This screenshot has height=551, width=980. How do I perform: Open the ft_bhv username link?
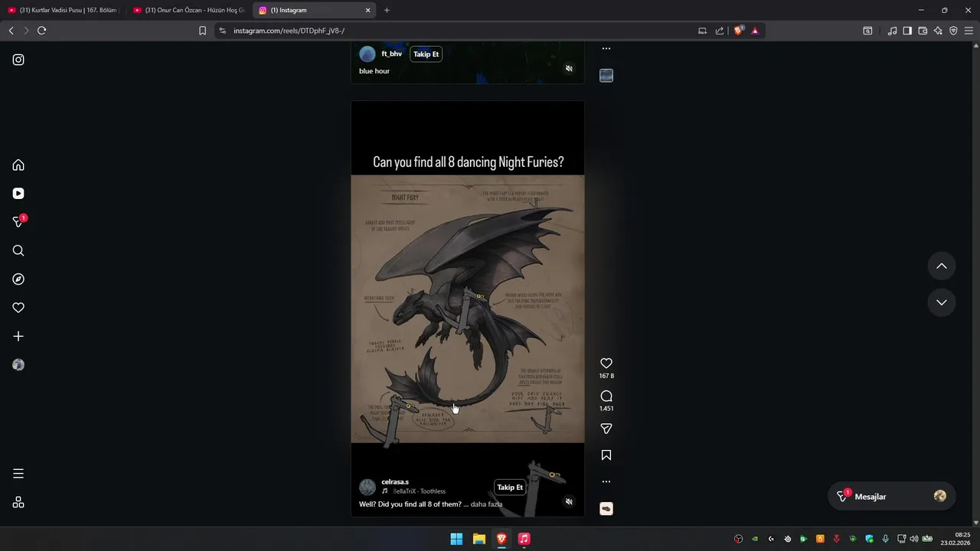point(392,54)
